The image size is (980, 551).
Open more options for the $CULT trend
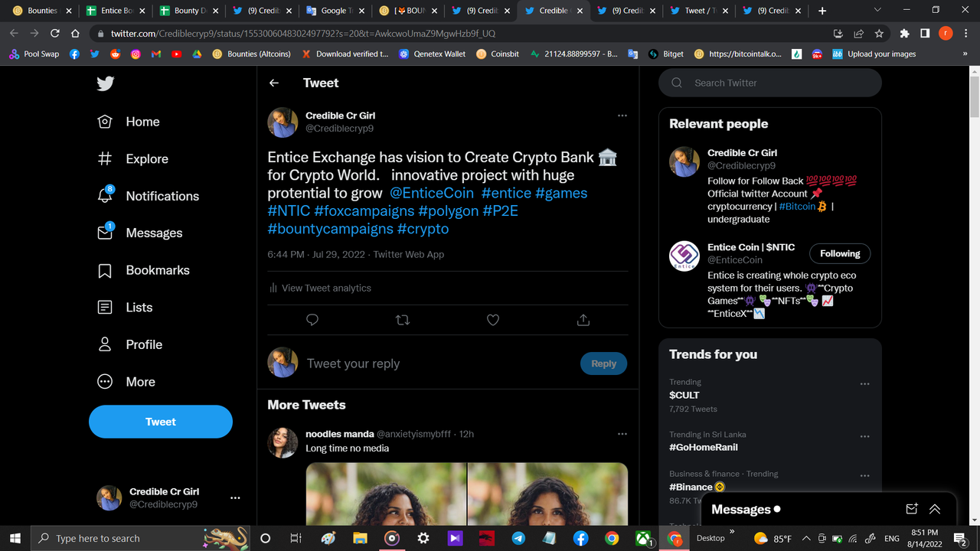[x=865, y=383]
